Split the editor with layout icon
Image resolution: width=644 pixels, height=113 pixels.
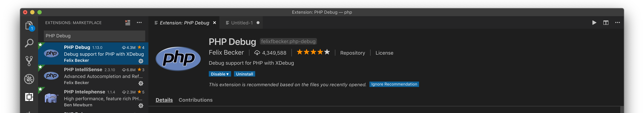(606, 23)
